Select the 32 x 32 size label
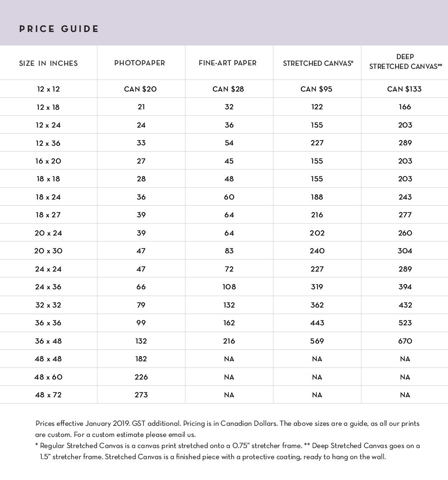Viewport: 448px width, 480px height. point(48,305)
